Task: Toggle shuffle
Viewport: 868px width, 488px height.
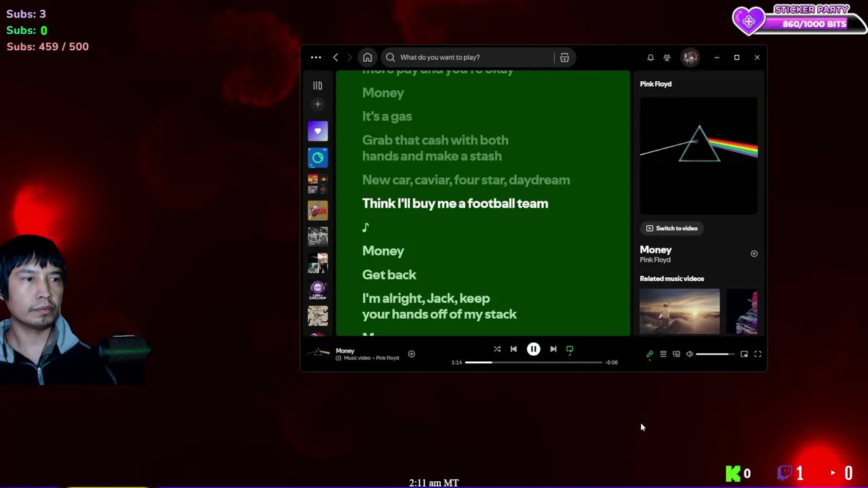Action: [x=497, y=349]
